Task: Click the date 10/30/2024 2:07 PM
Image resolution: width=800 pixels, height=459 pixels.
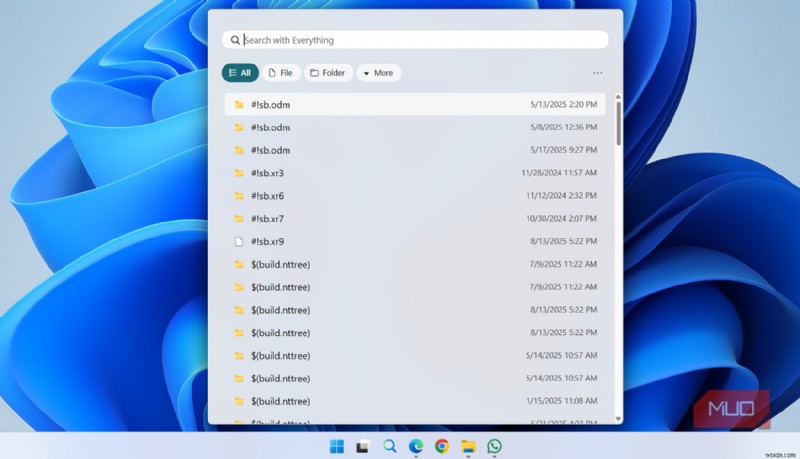Action: [561, 219]
